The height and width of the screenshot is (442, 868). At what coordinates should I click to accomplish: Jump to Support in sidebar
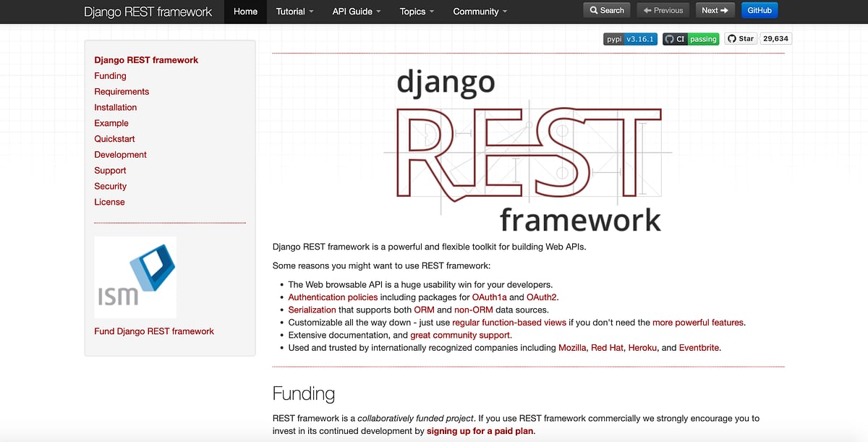click(x=110, y=171)
